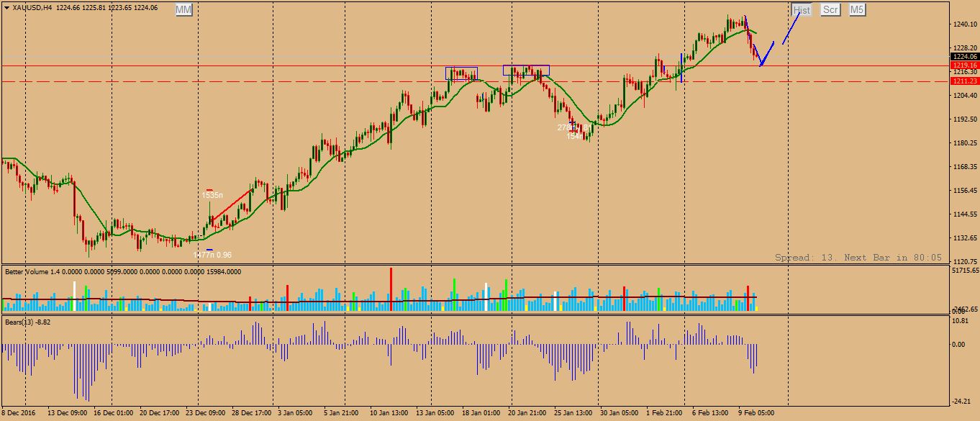Image resolution: width=980 pixels, height=421 pixels.
Task: Switch to the M5 timeframe button
Action: coord(856,9)
